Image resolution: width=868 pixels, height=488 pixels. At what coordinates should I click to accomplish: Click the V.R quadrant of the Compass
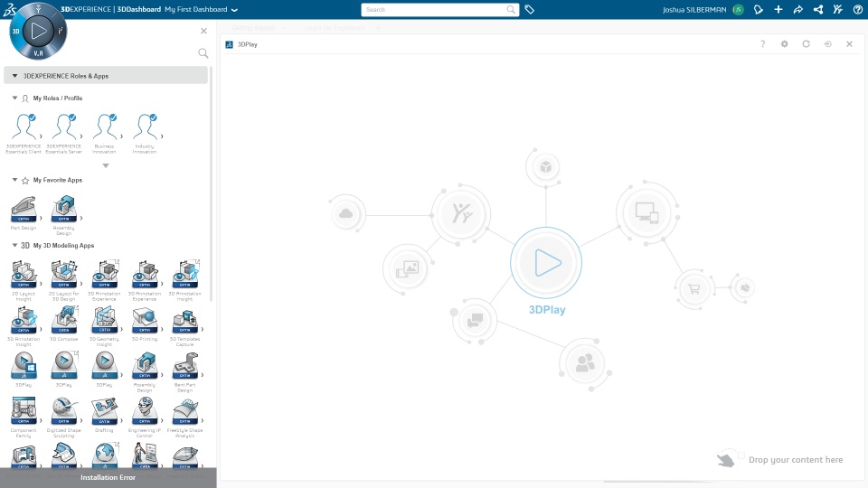point(38,53)
